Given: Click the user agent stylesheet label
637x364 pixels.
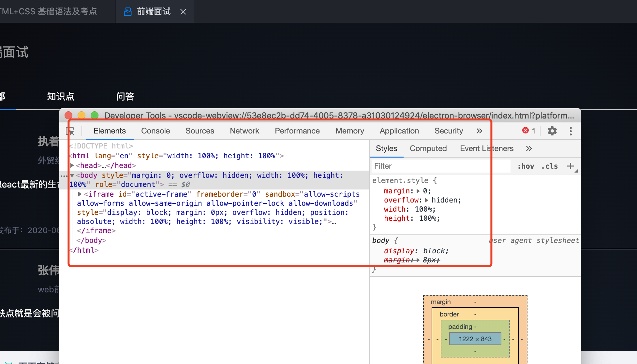Looking at the screenshot, I should (534, 240).
